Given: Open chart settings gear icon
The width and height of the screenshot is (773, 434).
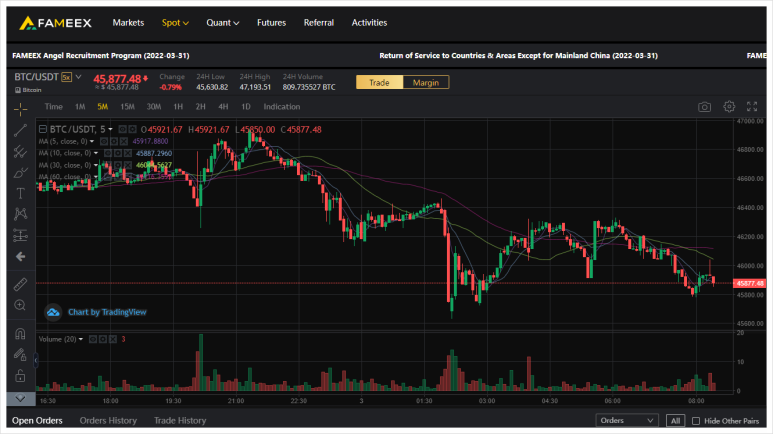Looking at the screenshot, I should [729, 107].
